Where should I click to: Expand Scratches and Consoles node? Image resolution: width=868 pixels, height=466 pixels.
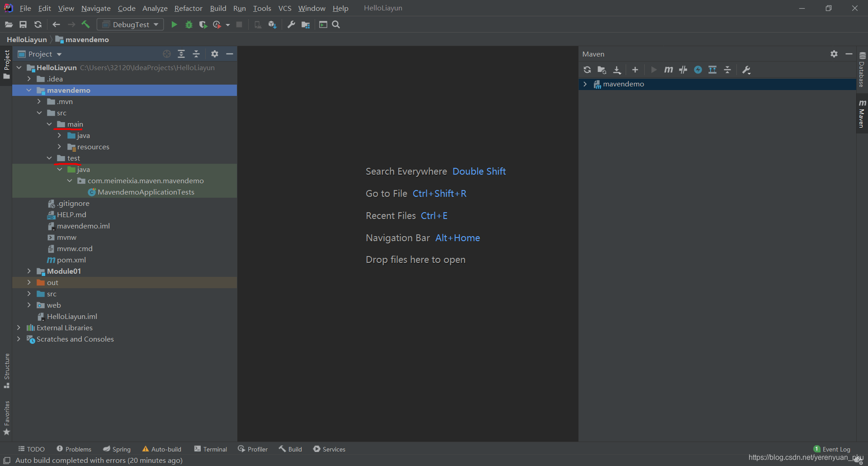pyautogui.click(x=19, y=339)
